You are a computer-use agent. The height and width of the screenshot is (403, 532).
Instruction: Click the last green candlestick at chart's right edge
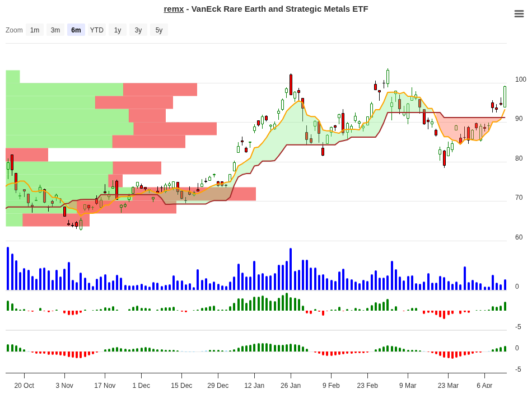(x=505, y=97)
